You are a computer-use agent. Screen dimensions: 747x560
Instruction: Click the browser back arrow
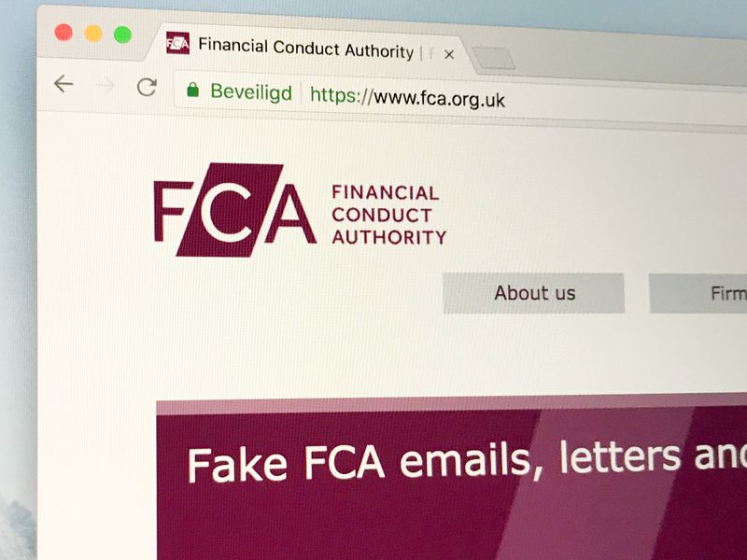63,84
